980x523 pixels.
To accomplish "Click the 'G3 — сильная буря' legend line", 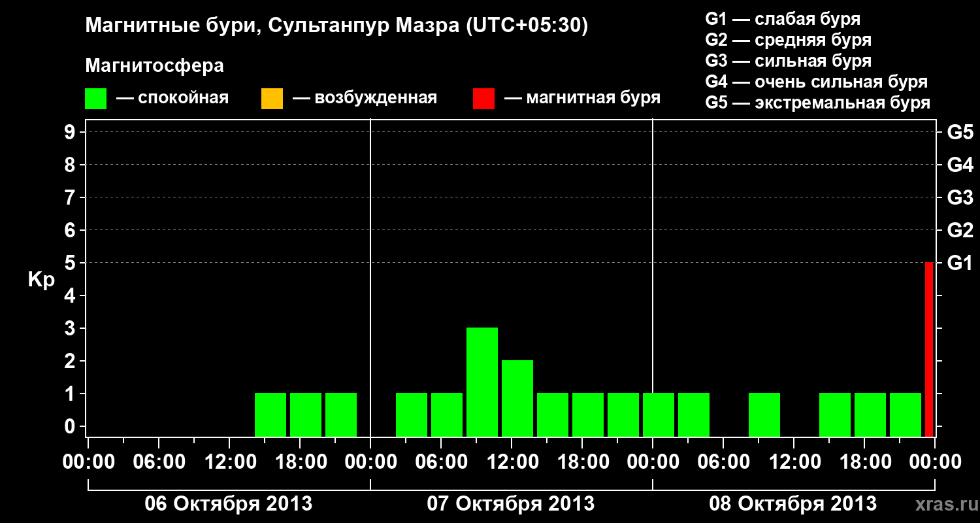I will (x=789, y=61).
